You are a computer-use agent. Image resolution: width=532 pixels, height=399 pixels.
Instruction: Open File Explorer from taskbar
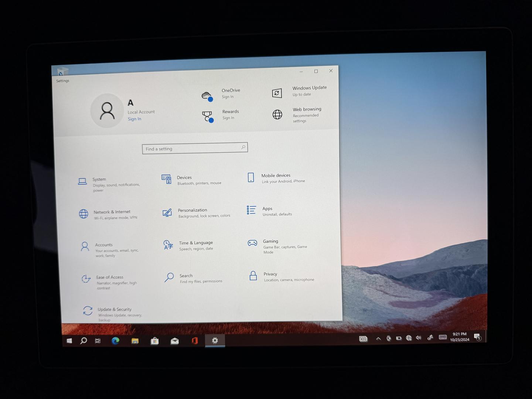coord(135,341)
